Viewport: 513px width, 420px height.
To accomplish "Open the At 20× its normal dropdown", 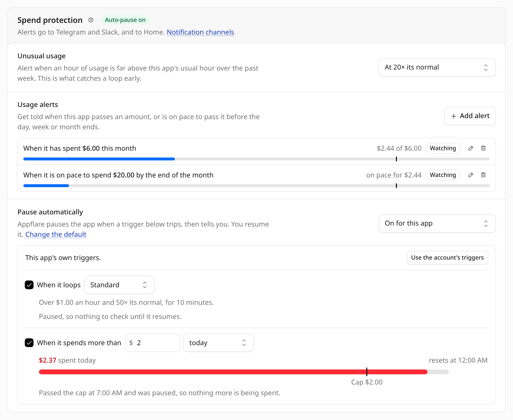I will tap(437, 67).
